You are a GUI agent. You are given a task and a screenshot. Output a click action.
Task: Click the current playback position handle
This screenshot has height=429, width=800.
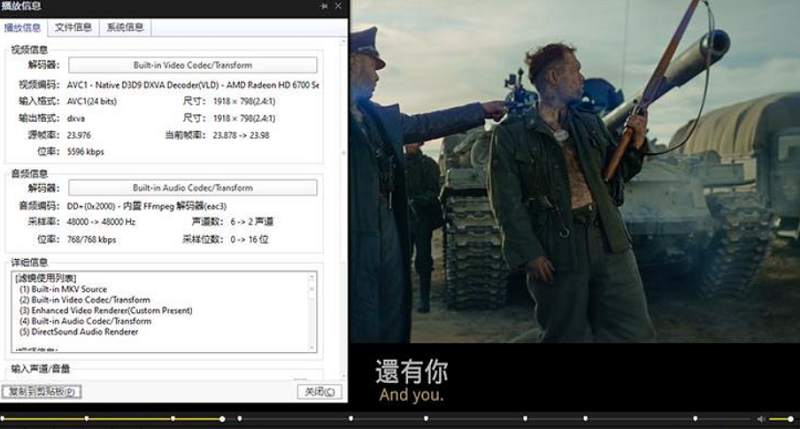click(222, 418)
